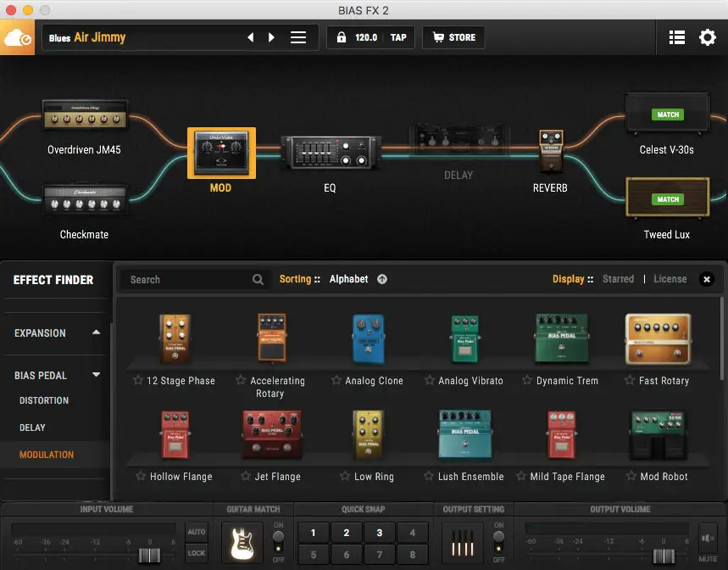
Task: Click the tempo lock icon
Action: coord(342,38)
